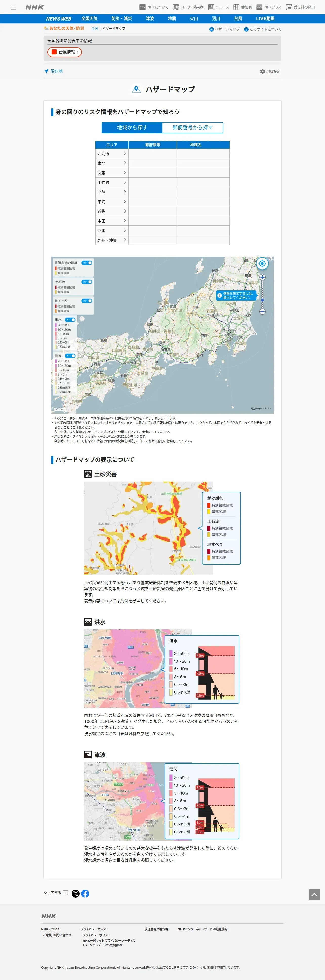Click the red 台風情報 alert button
325x980 pixels.
tap(65, 52)
